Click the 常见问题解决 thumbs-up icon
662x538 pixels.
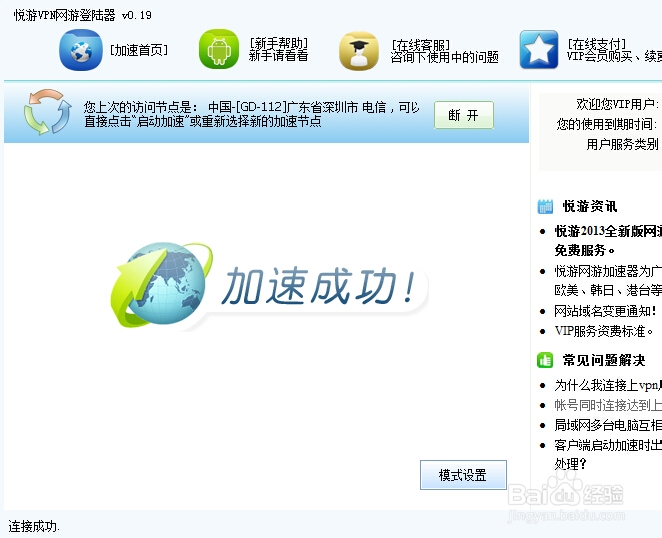coord(545,360)
